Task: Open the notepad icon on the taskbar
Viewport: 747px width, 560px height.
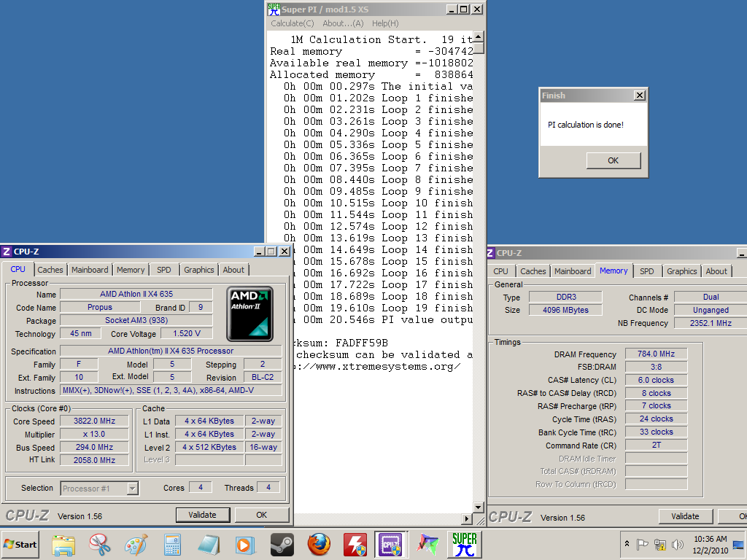Action: click(209, 544)
